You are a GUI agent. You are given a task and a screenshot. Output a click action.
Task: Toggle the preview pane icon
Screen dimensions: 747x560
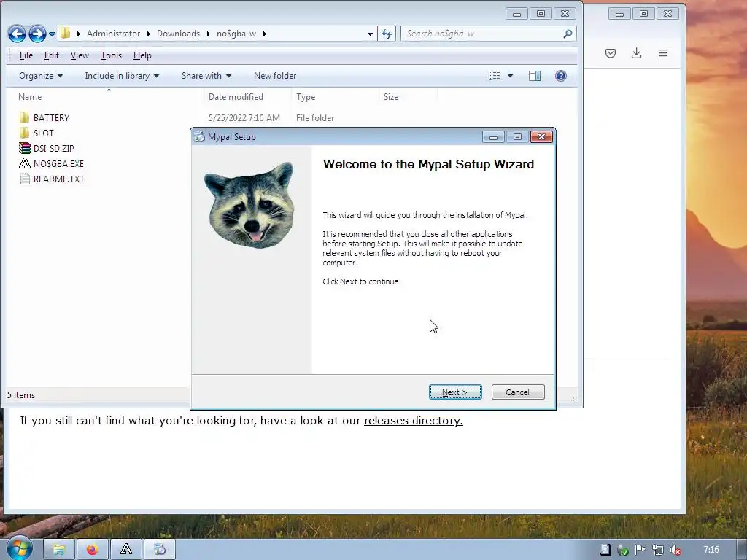click(x=535, y=76)
